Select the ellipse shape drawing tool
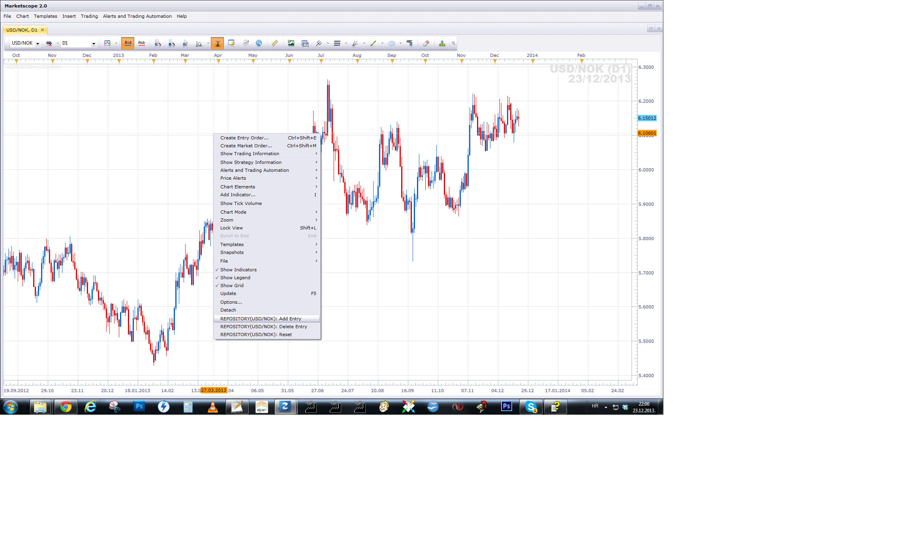 pyautogui.click(x=392, y=43)
